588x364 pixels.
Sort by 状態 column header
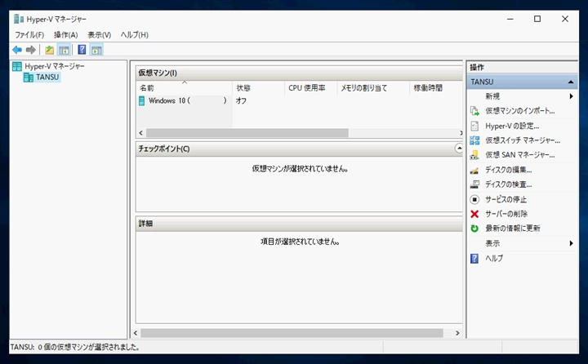pos(258,88)
